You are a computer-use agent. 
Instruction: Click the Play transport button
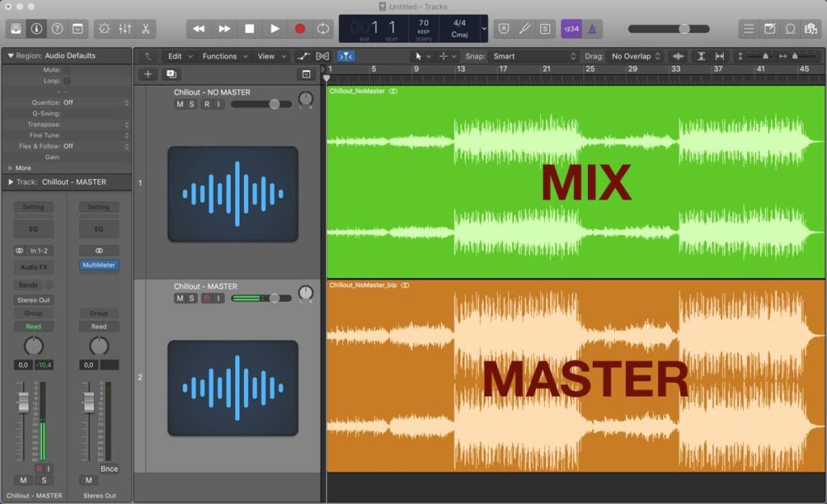[275, 29]
